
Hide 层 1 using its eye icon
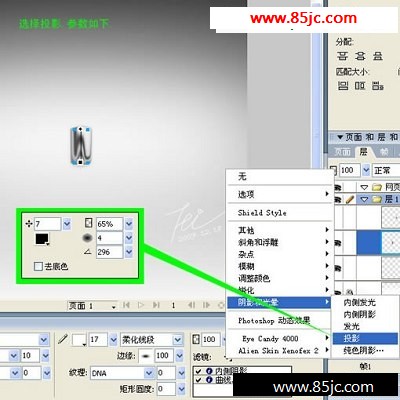337,199
